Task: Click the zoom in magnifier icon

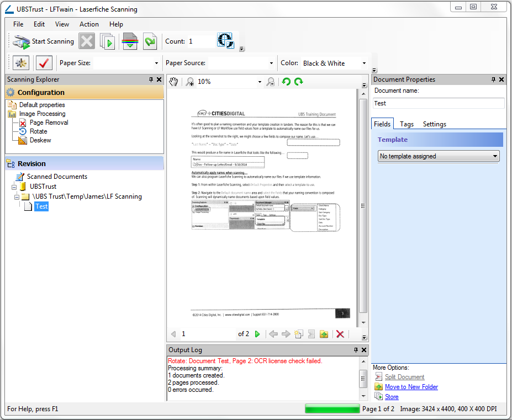Action: pyautogui.click(x=189, y=82)
